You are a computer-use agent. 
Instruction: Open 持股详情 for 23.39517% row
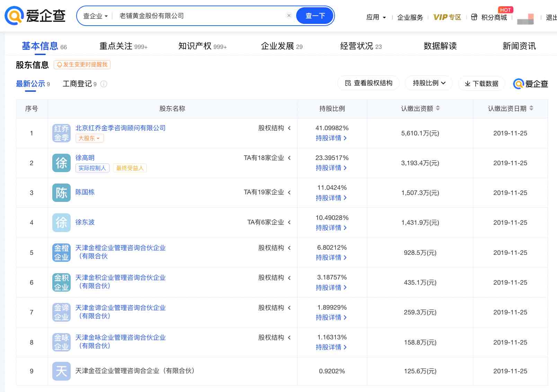331,168
